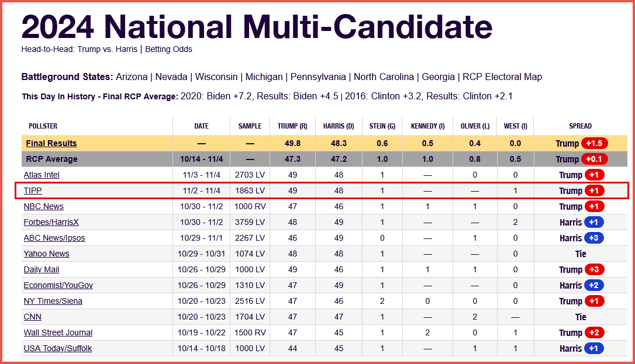Open the Wall Street Journal poll

58,332
